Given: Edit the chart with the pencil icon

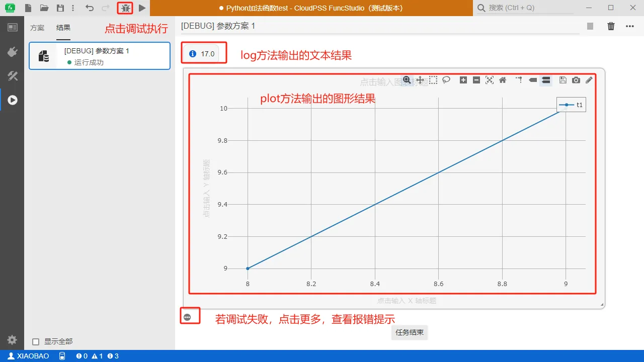Looking at the screenshot, I should (589, 80).
